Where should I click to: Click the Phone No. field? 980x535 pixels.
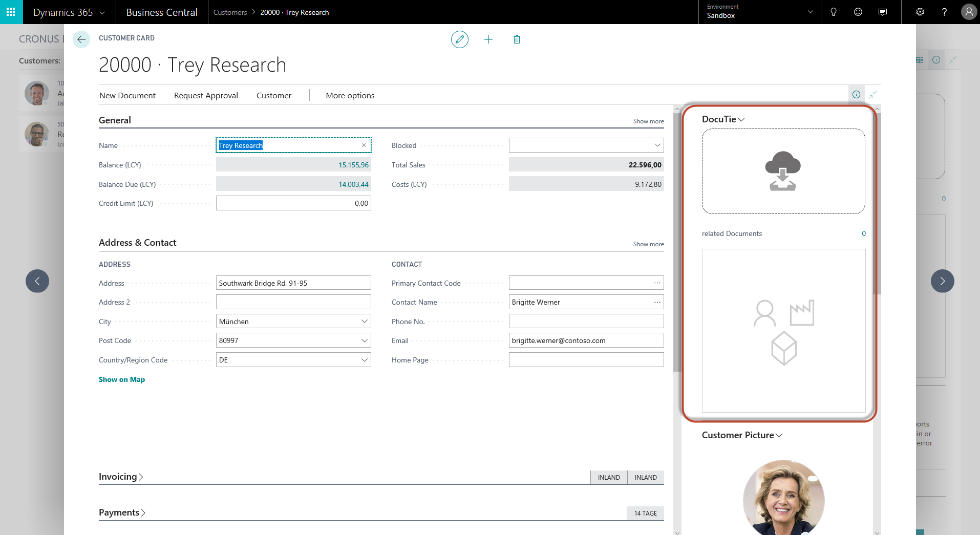point(586,321)
